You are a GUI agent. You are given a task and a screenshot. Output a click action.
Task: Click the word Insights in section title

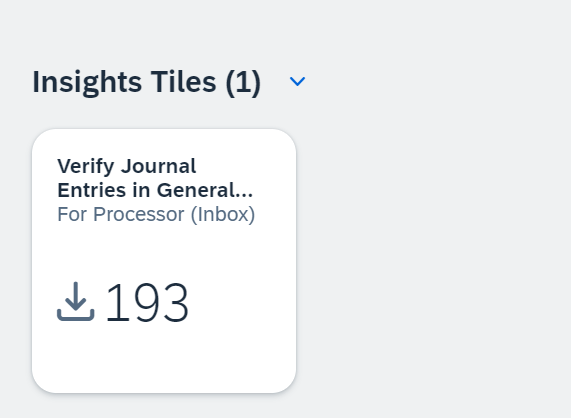87,83
